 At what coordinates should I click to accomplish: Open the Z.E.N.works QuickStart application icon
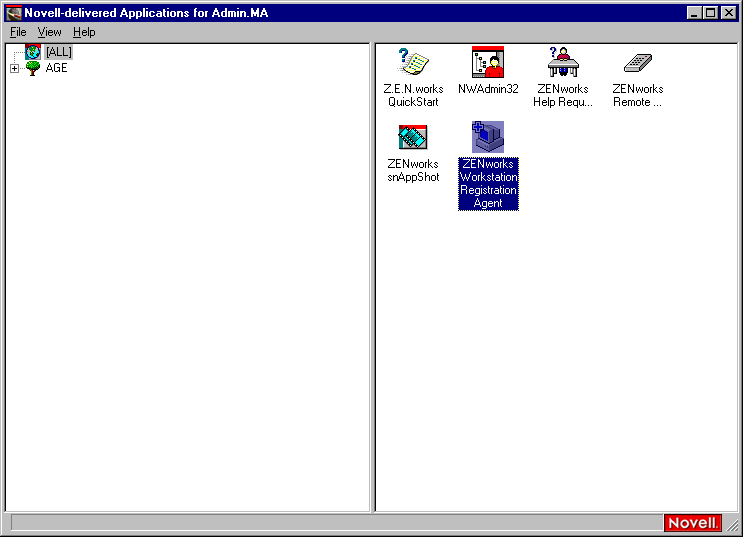(x=413, y=63)
